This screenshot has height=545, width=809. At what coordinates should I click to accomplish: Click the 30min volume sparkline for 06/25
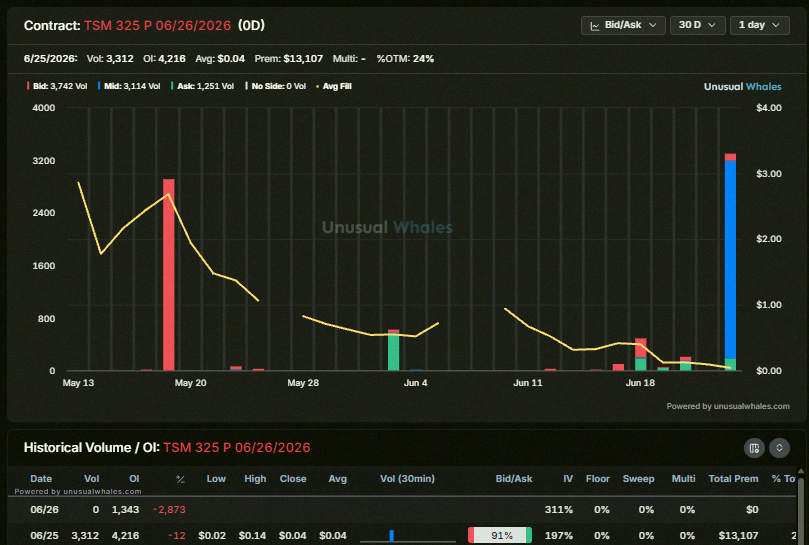[408, 535]
